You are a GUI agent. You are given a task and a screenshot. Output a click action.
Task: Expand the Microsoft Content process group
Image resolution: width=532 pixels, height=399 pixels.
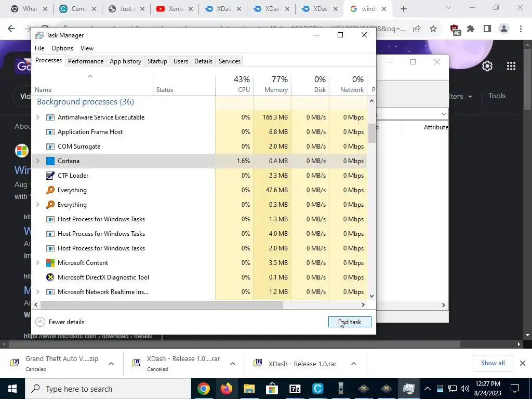[37, 263]
